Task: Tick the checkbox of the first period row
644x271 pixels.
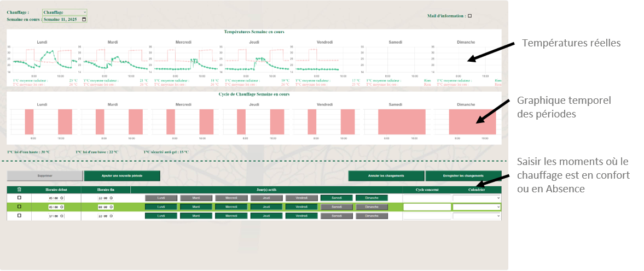Action: [20, 198]
